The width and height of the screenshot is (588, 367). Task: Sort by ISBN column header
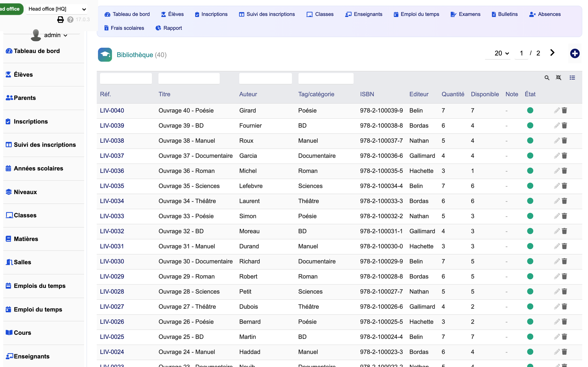pos(367,94)
